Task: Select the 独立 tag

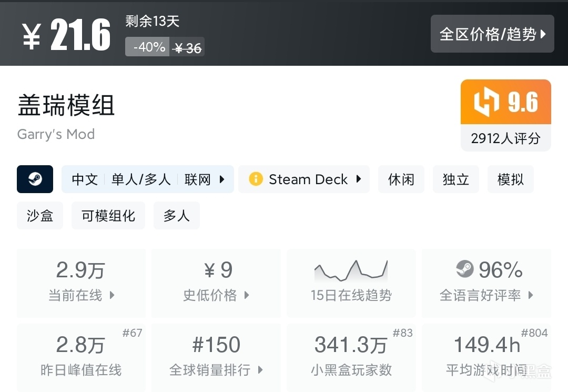Action: [455, 179]
